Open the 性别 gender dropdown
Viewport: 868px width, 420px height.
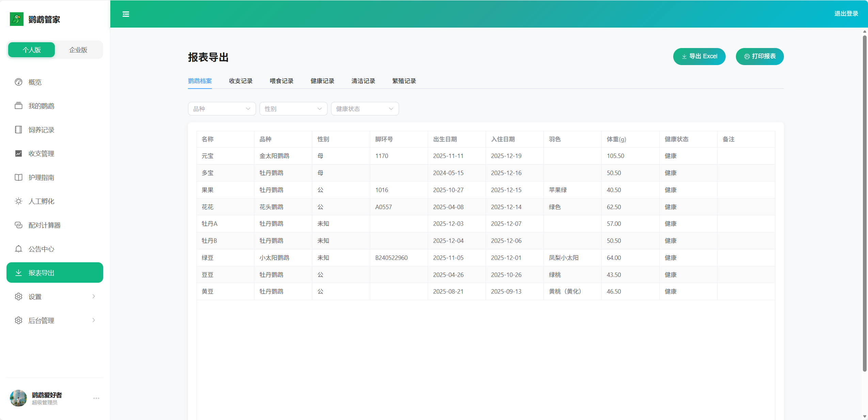(293, 108)
